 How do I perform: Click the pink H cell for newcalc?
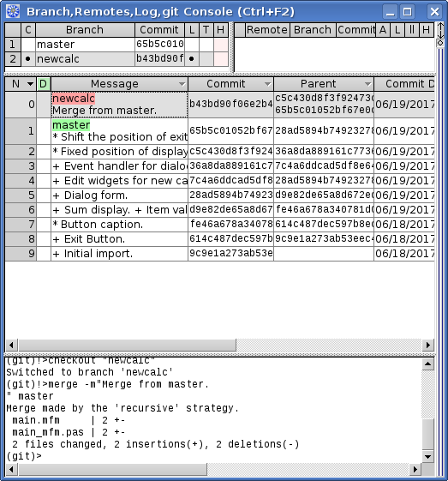(221, 59)
